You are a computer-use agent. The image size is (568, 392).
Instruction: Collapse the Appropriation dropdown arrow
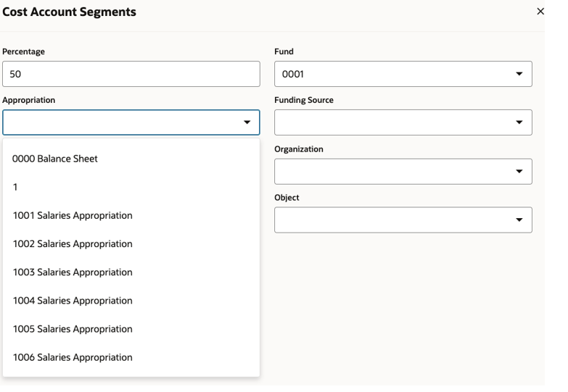point(247,122)
